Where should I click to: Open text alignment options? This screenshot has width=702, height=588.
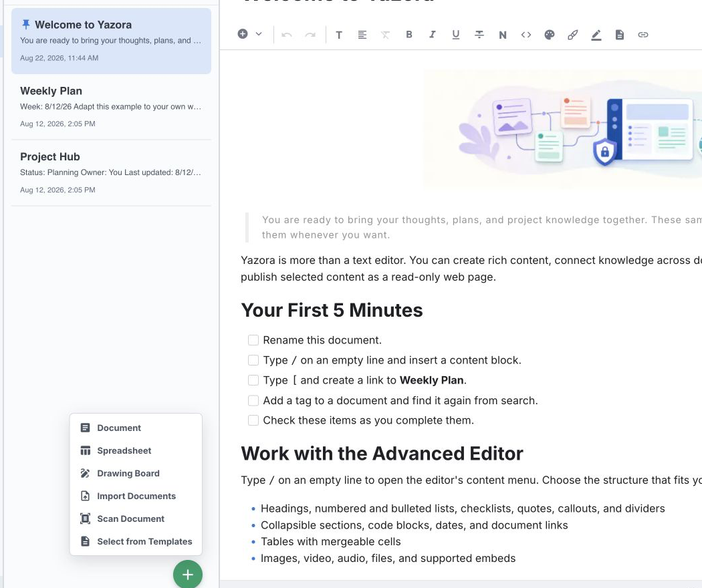[x=362, y=35]
